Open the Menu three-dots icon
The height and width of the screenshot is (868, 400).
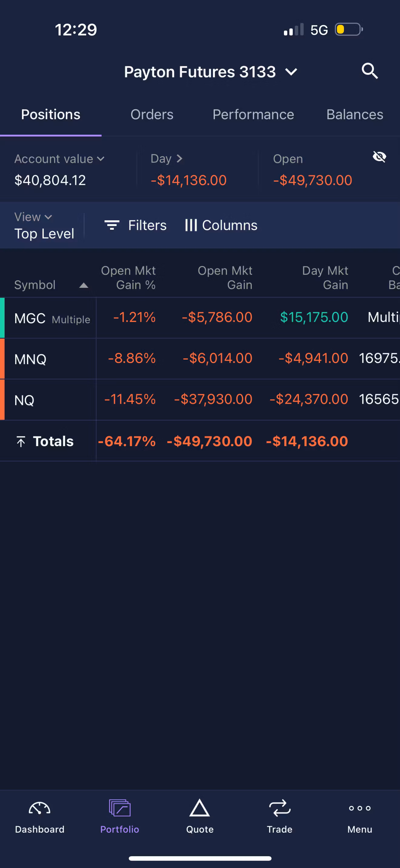click(x=360, y=808)
